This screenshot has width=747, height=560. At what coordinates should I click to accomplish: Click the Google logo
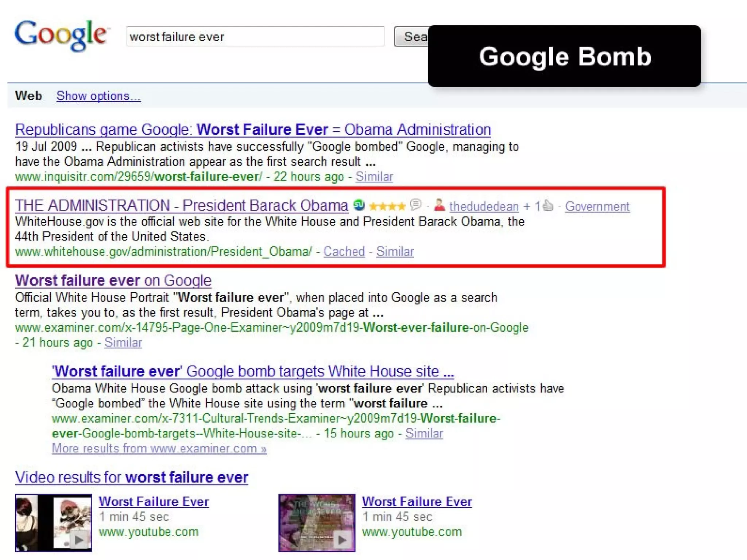coord(61,35)
